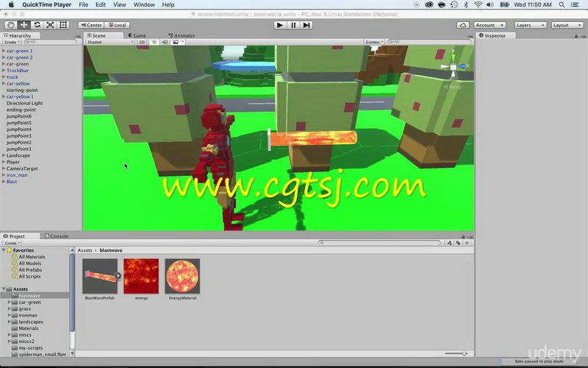The image size is (588, 368).
Task: Expand car-green 1 in Hierarchy
Action: click(4, 51)
